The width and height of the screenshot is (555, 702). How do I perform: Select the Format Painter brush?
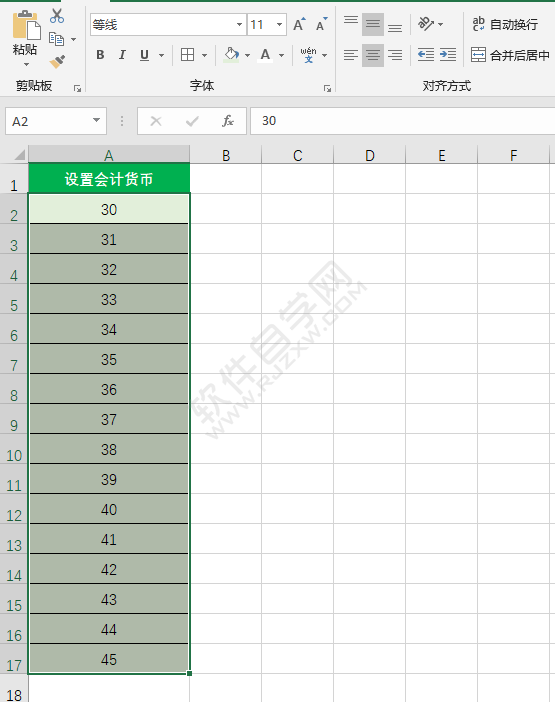[x=57, y=61]
